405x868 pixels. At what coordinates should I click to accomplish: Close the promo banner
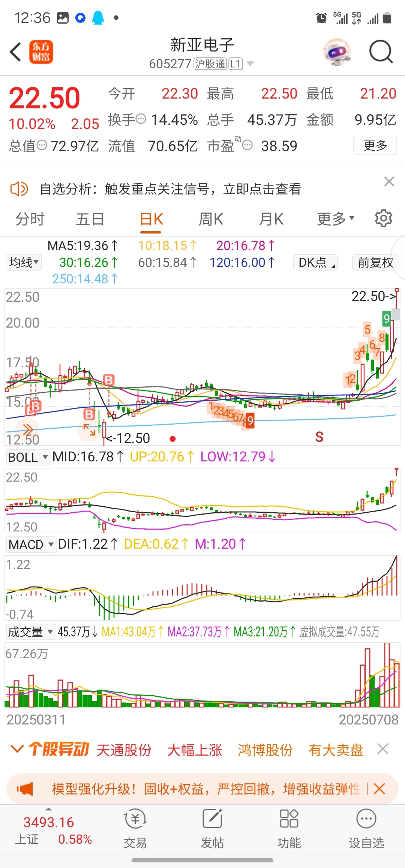point(379,789)
